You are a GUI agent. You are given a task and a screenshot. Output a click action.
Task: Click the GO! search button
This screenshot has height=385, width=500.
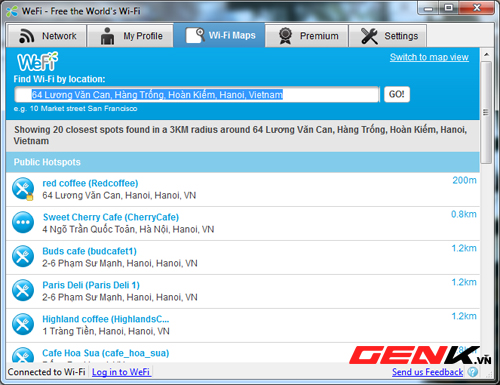point(397,94)
